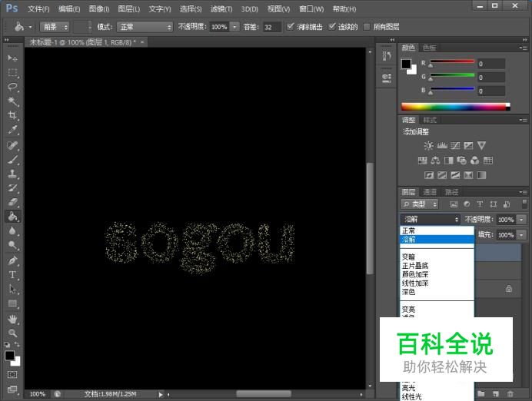This screenshot has height=401, width=532.
Task: Switch to the 色板 tab
Action: point(430,48)
